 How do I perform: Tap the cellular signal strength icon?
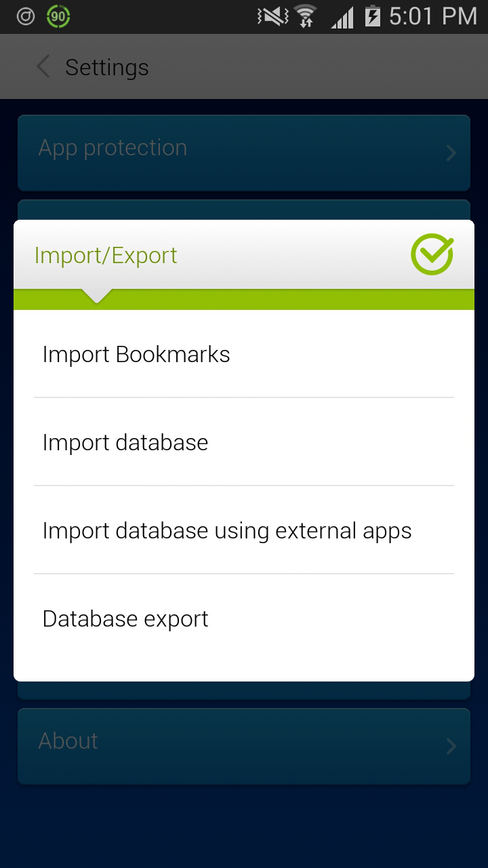[342, 16]
